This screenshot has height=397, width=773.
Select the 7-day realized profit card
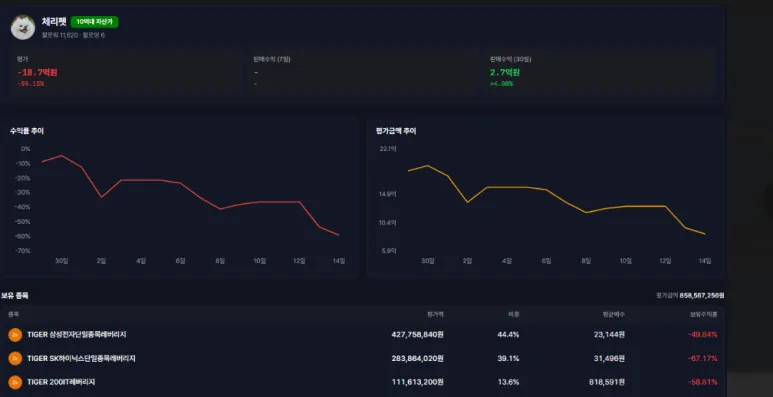(x=362, y=72)
